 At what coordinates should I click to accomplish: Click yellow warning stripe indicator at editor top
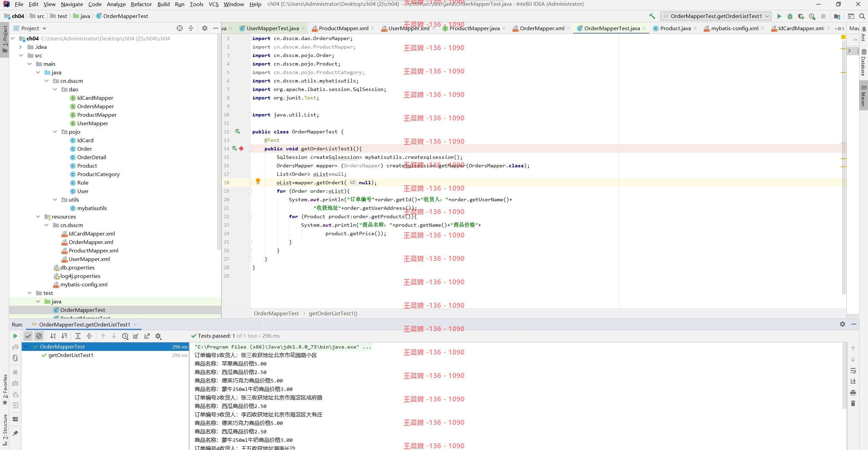pos(843,37)
